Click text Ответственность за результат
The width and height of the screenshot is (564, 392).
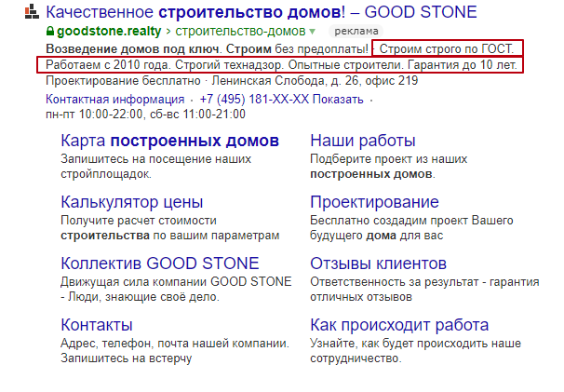[x=395, y=281]
